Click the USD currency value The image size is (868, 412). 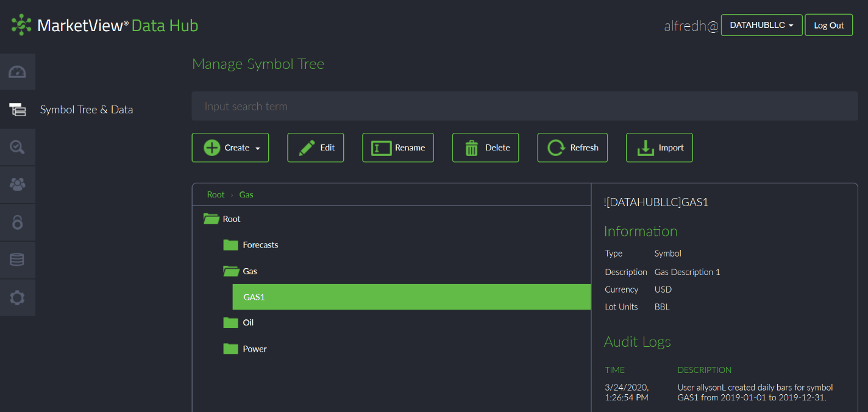coord(663,289)
